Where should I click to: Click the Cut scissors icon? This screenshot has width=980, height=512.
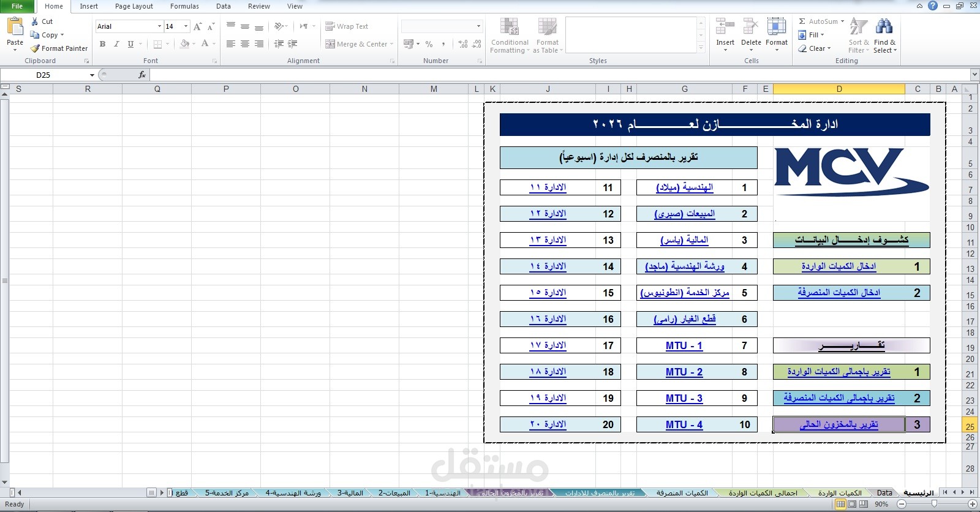35,21
